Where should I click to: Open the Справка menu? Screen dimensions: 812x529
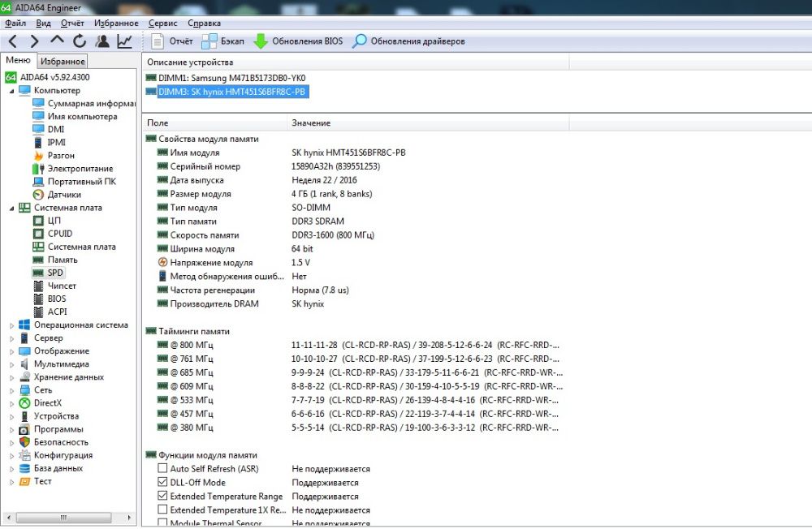click(204, 24)
